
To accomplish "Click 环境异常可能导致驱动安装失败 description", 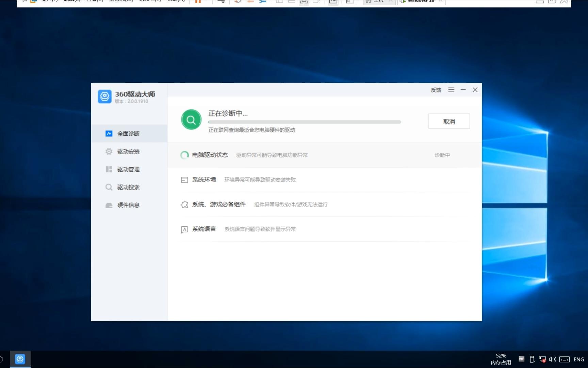I will coord(260,180).
